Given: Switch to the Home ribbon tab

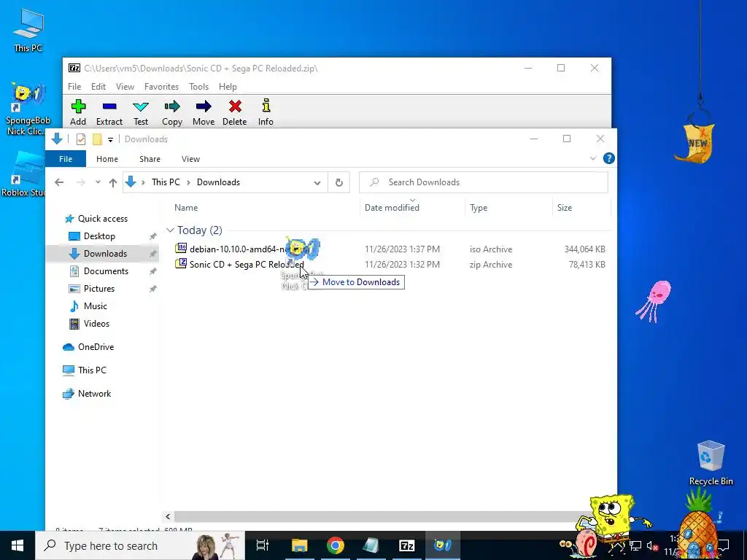Looking at the screenshot, I should (x=107, y=159).
